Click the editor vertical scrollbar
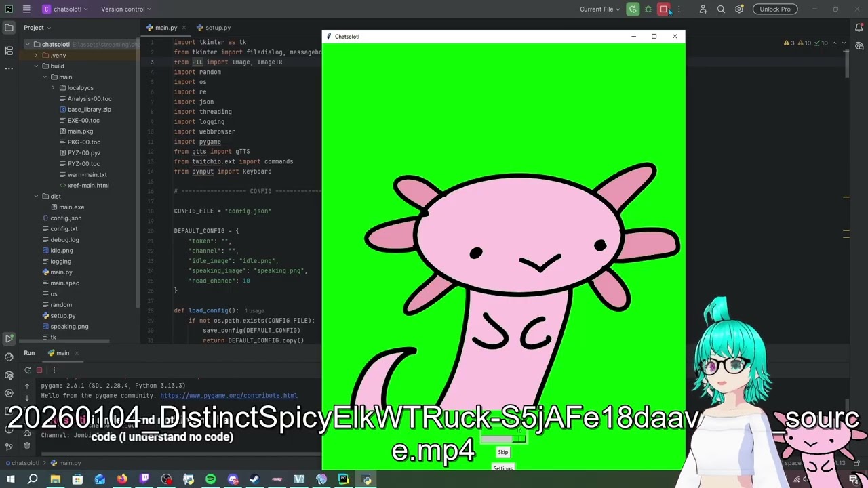Viewport: 868px width, 488px height. (x=846, y=65)
